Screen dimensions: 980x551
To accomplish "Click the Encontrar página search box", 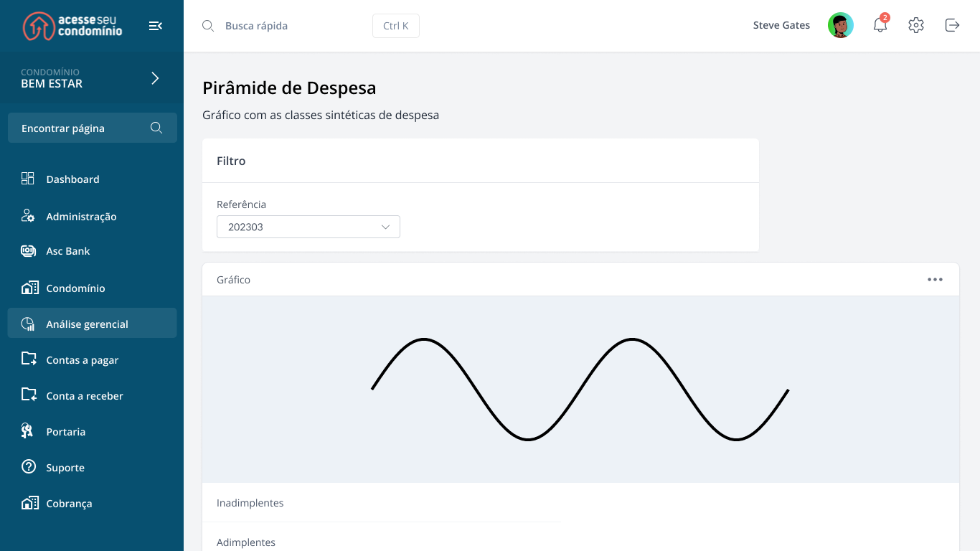I will pyautogui.click(x=79, y=128).
